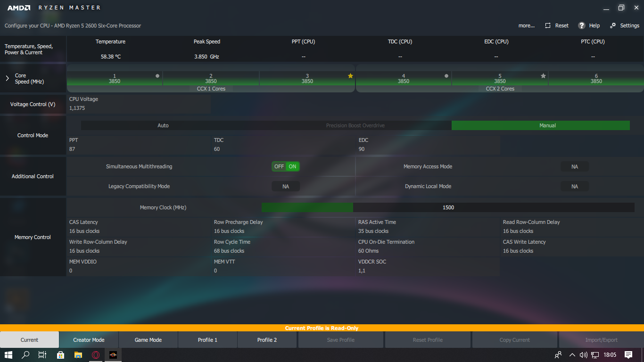Click the gray star on core 5
644x362 pixels.
click(543, 76)
